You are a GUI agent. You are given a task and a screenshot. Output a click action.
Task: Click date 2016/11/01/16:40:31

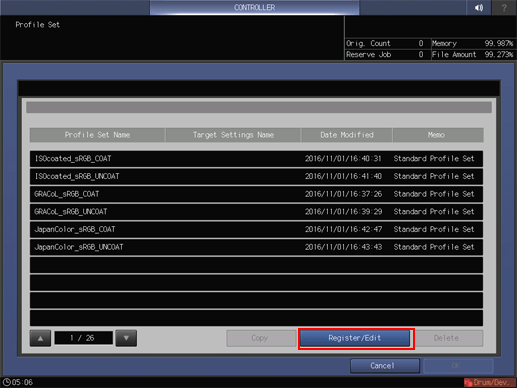coord(343,159)
